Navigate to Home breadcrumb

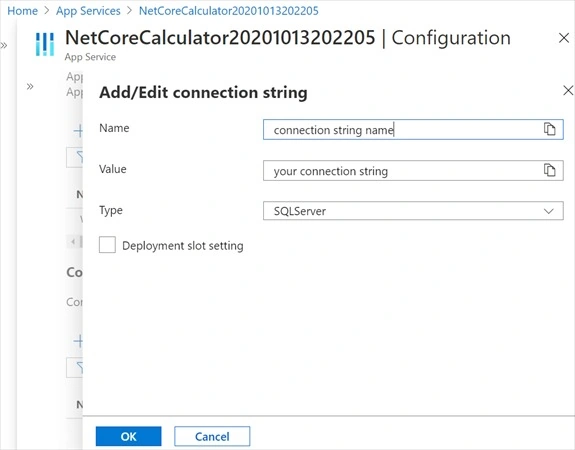pos(22,11)
